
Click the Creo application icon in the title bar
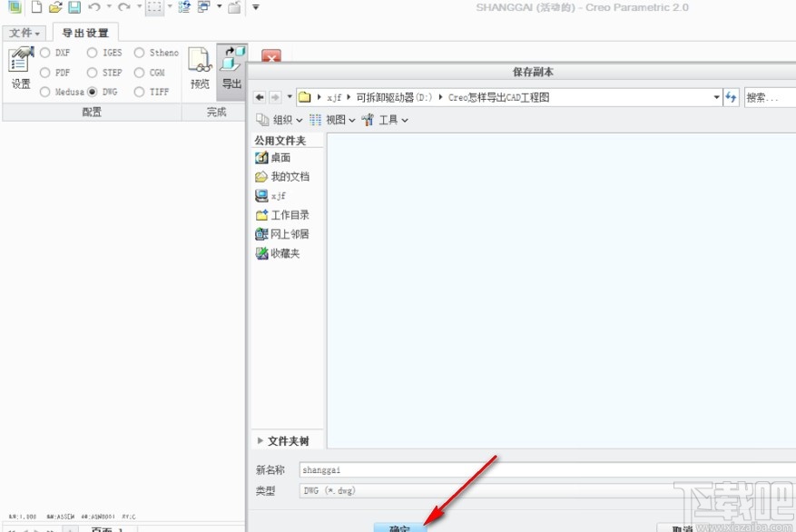[15, 6]
